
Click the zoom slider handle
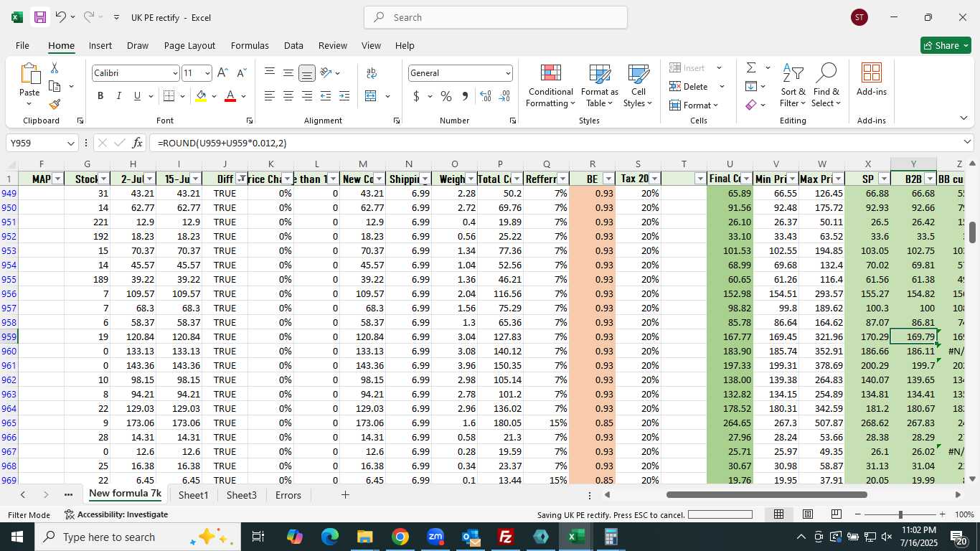[900, 514]
